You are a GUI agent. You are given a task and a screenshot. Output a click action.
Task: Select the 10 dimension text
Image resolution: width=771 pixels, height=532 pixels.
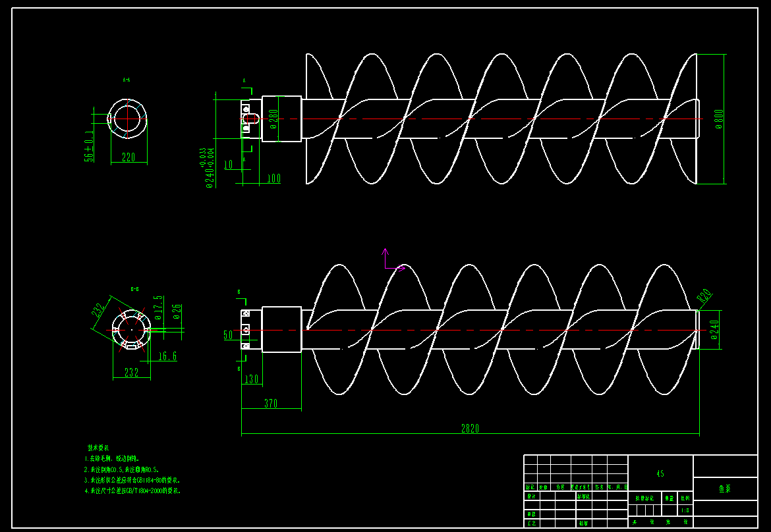[x=228, y=165]
